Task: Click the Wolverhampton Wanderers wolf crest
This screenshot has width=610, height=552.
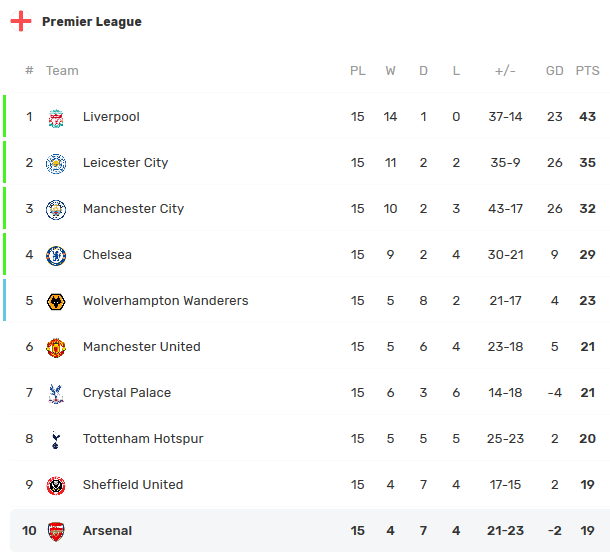Action: (x=56, y=301)
